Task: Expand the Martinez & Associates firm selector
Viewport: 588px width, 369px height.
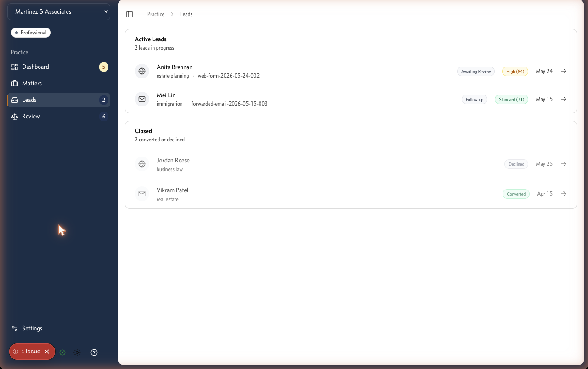Action: [x=59, y=12]
